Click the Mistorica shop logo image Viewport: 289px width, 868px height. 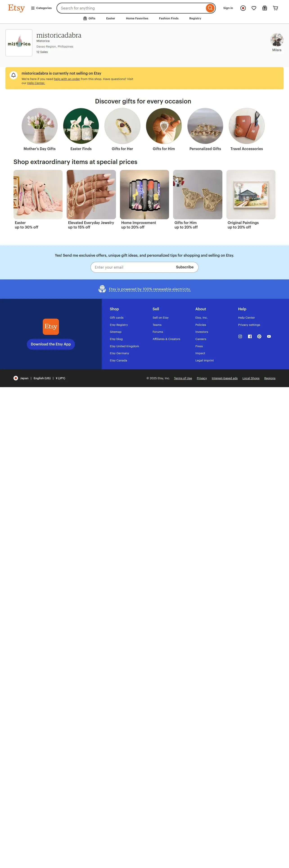tap(19, 43)
